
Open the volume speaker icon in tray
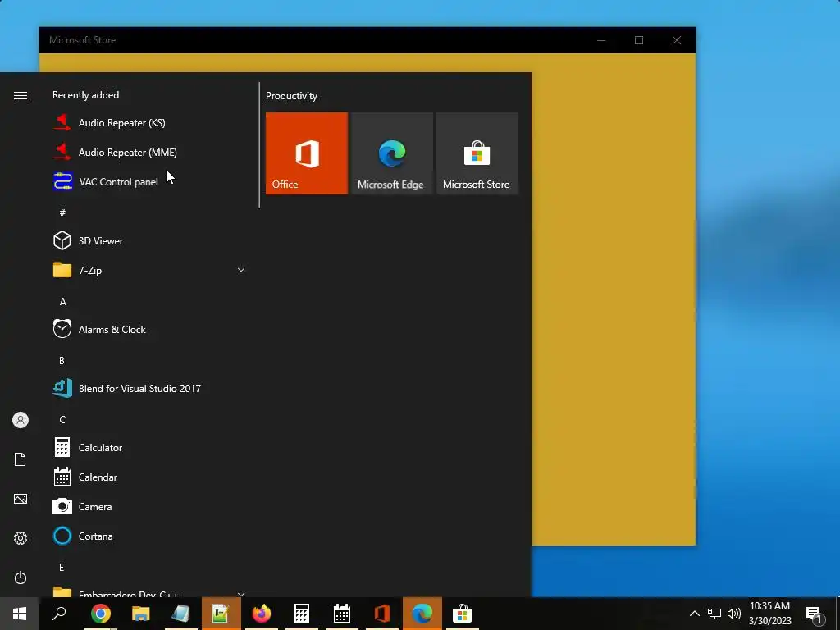pyautogui.click(x=734, y=614)
